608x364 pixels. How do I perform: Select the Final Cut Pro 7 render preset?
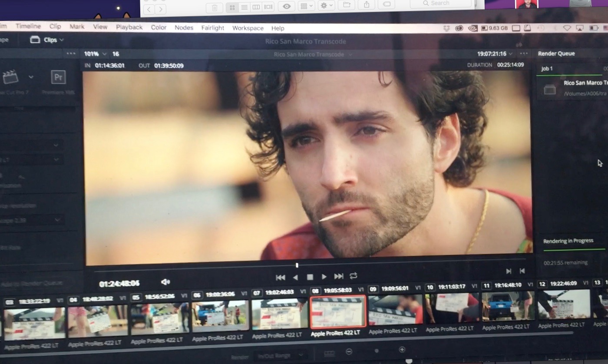[10, 77]
